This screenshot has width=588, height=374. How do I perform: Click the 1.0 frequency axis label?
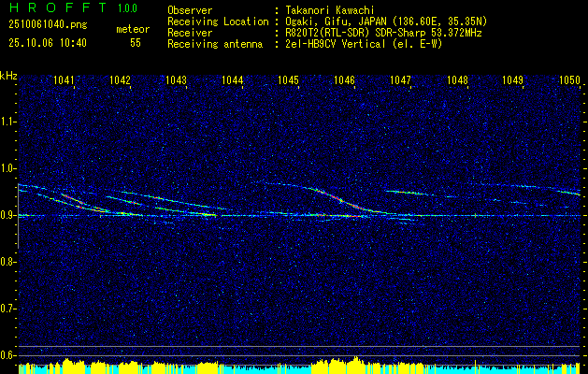click(x=8, y=168)
